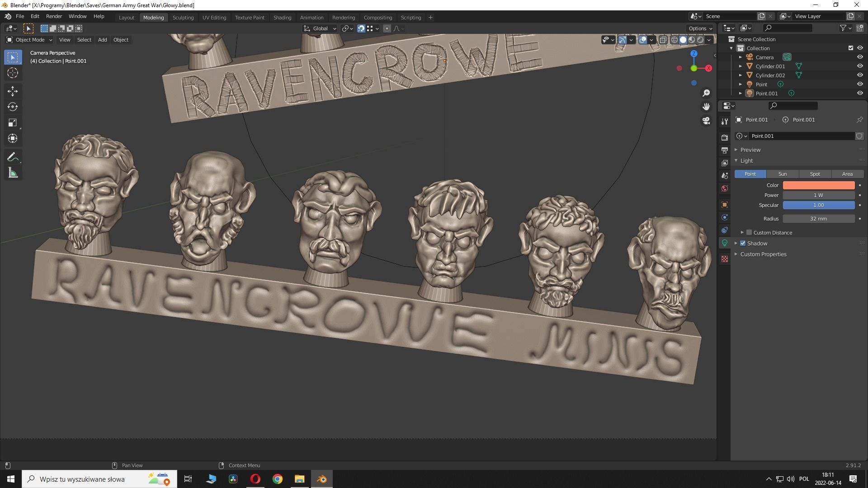Image resolution: width=868 pixels, height=488 pixels.
Task: Open Output properties tab (printer icon)
Action: tap(725, 150)
